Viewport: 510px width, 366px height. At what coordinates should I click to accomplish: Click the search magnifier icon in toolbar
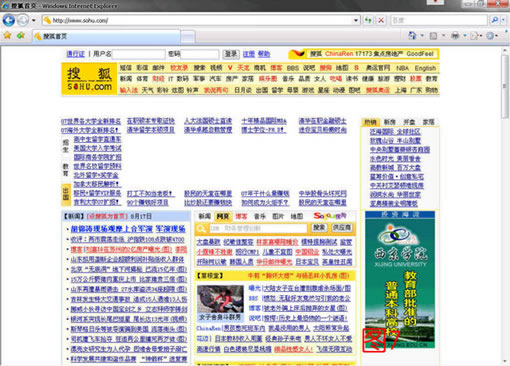(x=495, y=20)
